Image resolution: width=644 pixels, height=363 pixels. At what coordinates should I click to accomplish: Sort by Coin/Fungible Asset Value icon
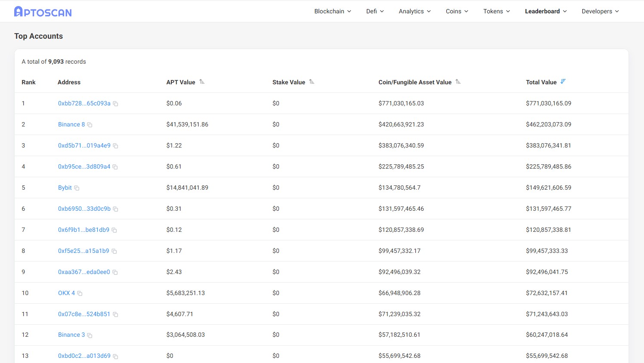point(458,82)
